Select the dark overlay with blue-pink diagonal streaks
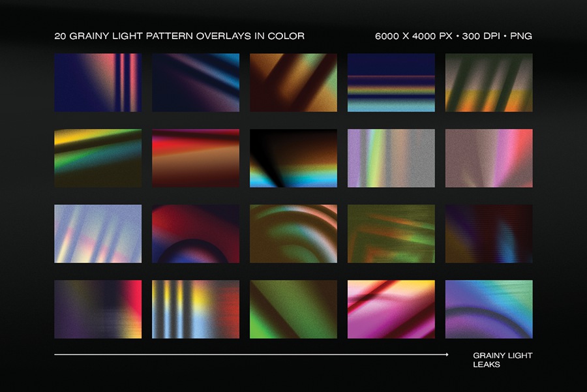This screenshot has height=392, width=587. click(x=196, y=83)
